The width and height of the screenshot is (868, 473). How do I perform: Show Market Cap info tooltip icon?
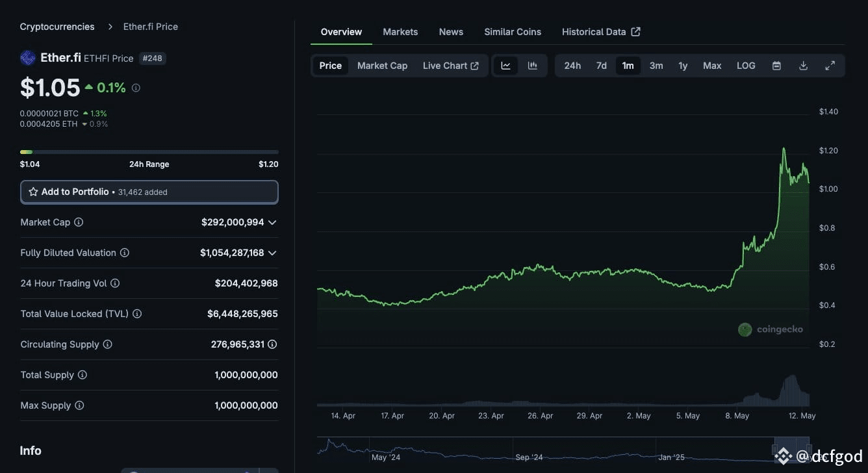point(79,222)
